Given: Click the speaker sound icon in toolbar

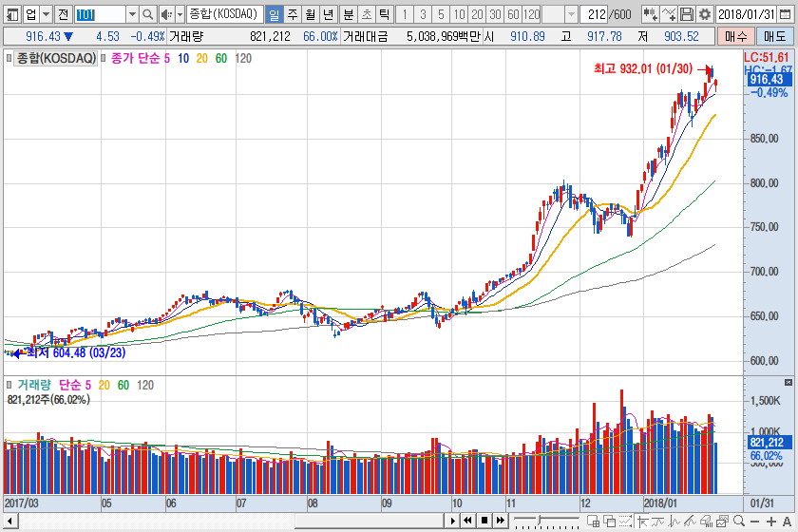Looking at the screenshot, I should pos(166,14).
